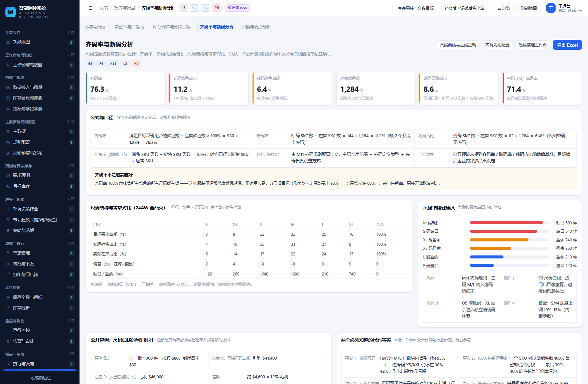588x384 pixels.
Task: Open user avatar 王 in top right
Action: (x=551, y=8)
